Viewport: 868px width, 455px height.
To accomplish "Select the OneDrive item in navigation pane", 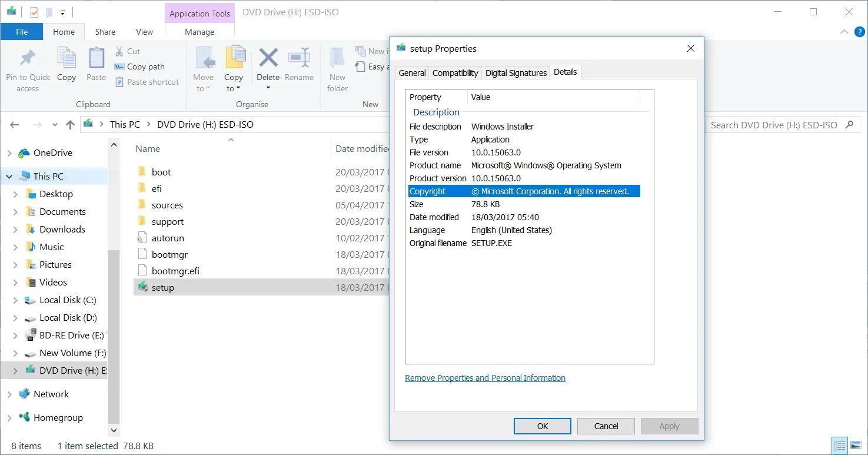I will tap(52, 153).
